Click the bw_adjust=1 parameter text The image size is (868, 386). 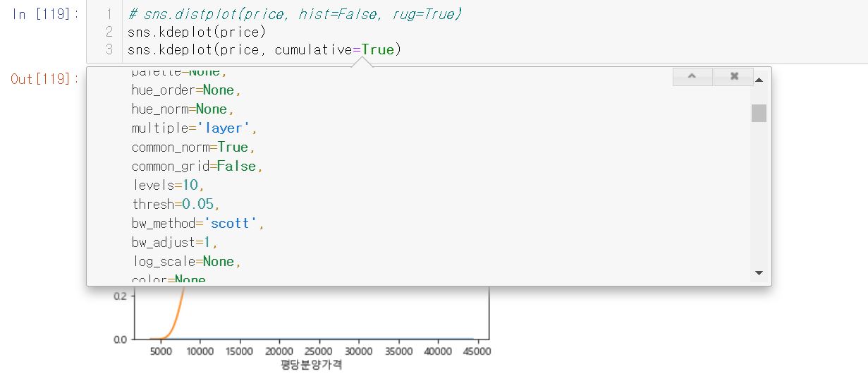[175, 243]
